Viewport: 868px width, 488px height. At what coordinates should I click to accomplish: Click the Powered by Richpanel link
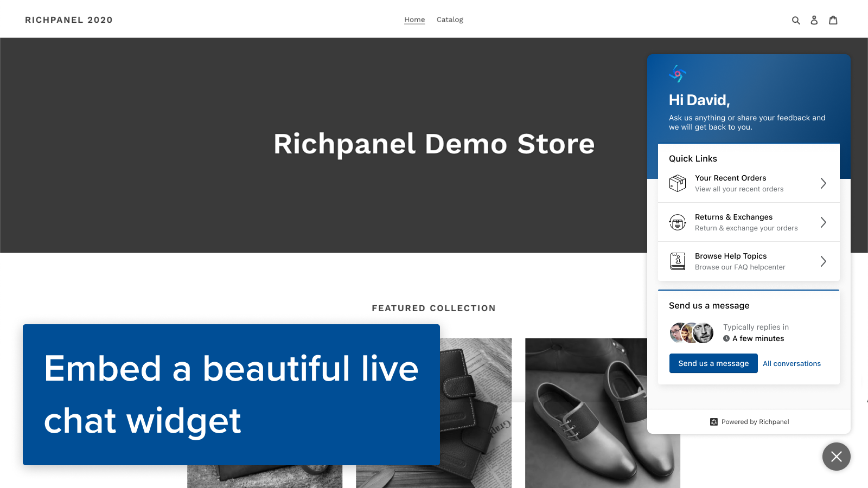[x=750, y=422]
